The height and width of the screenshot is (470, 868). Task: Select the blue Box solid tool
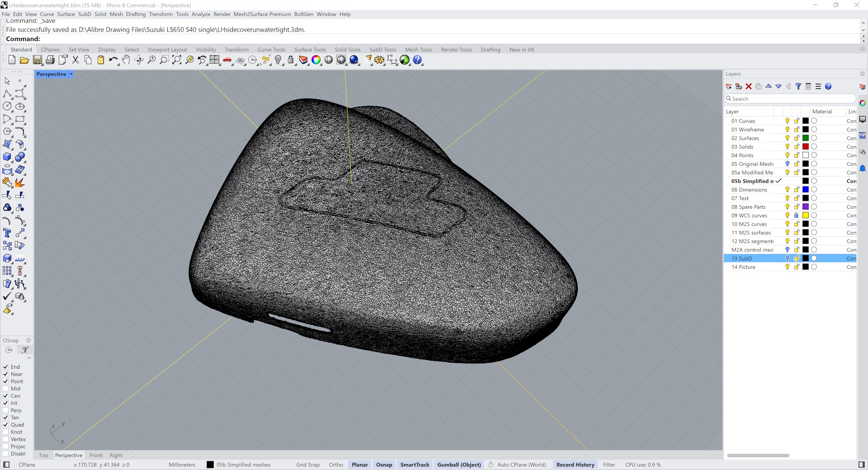click(x=7, y=157)
